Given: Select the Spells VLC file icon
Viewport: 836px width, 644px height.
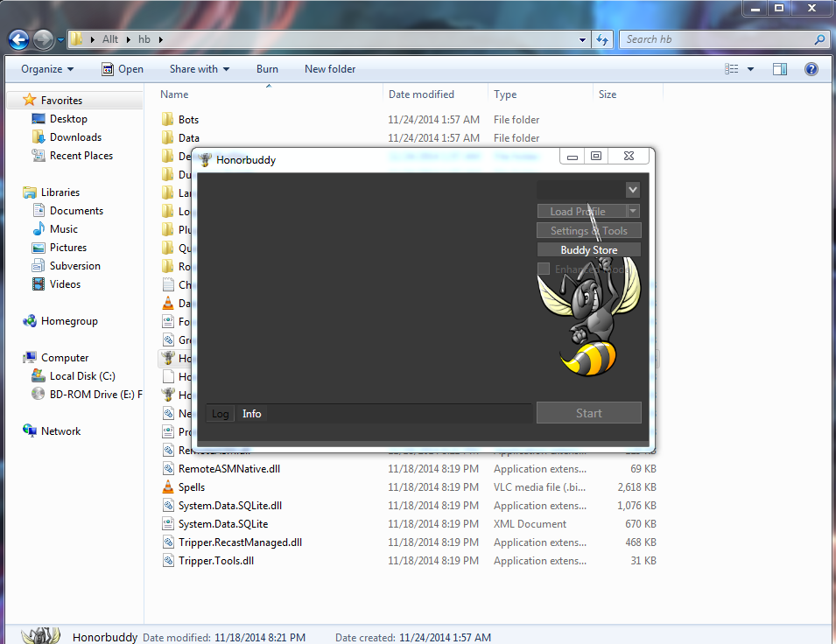Looking at the screenshot, I should [x=168, y=487].
